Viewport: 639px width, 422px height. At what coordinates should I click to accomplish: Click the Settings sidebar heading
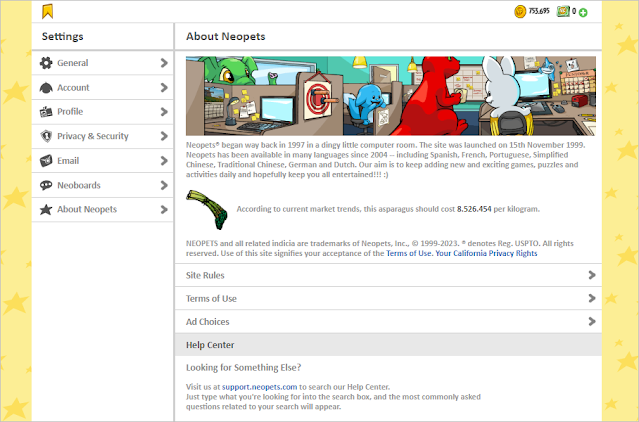pos(62,36)
